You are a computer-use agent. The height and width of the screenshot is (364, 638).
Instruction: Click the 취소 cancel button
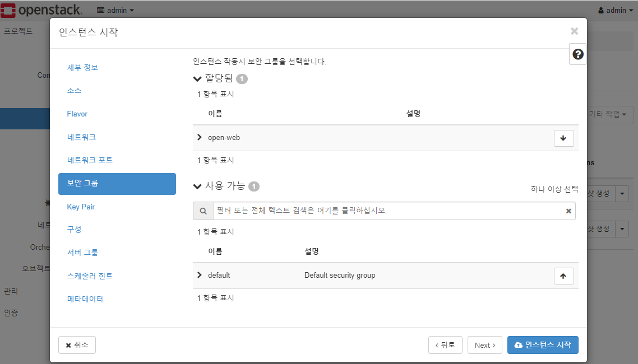(77, 345)
